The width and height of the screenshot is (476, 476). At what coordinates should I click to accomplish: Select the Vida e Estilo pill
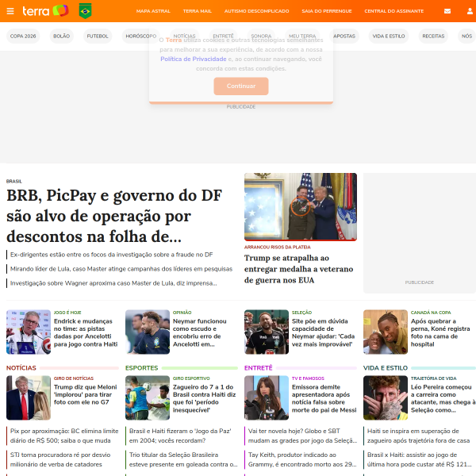[x=389, y=36]
